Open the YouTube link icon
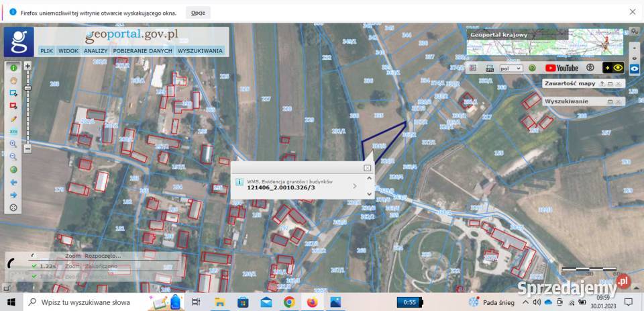 pos(561,68)
